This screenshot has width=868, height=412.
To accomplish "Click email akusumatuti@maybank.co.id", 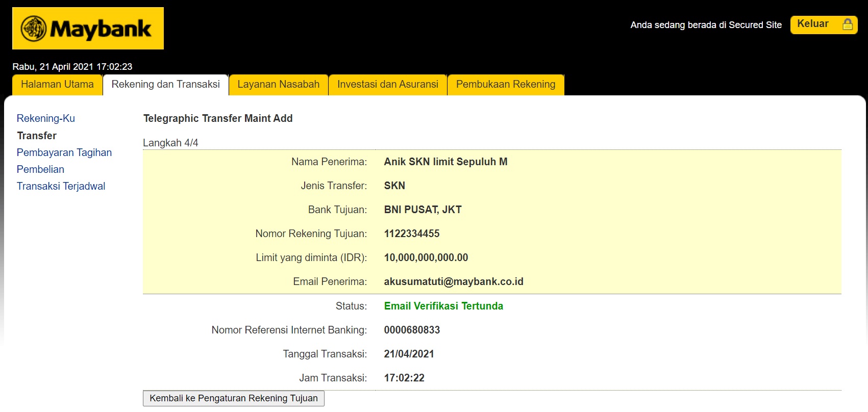I will 454,281.
